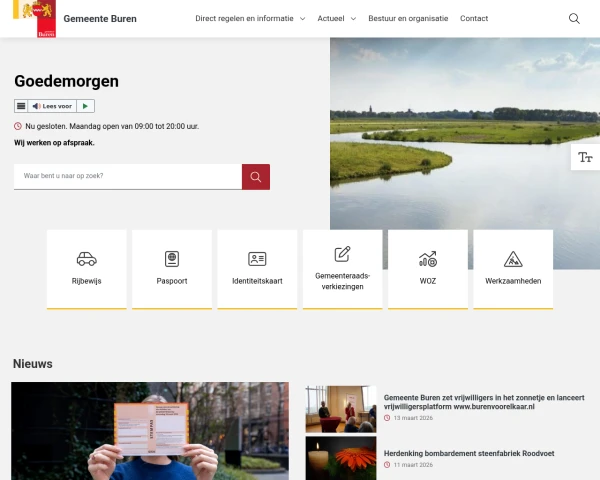600x480 pixels.
Task: Click the WOZ chart icon
Action: pos(428,259)
